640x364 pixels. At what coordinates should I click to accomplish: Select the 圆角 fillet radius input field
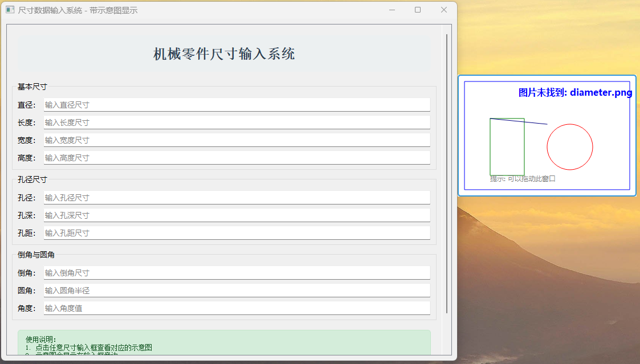pyautogui.click(x=236, y=290)
